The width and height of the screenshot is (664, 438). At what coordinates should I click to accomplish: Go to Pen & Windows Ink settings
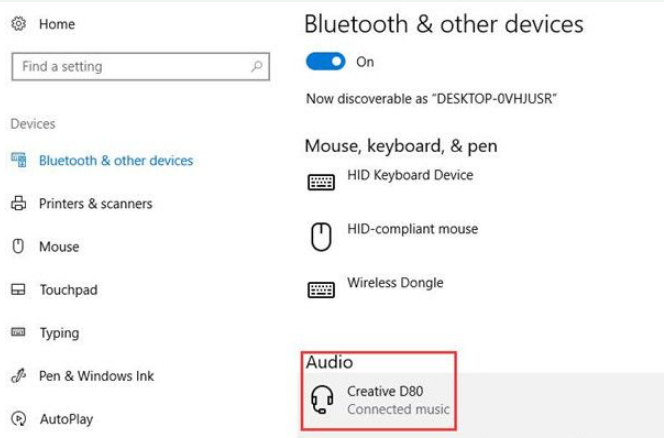click(96, 376)
